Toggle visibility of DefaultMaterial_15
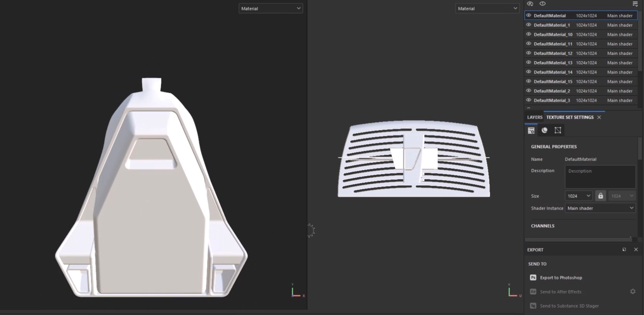The image size is (644, 315). coord(529,81)
